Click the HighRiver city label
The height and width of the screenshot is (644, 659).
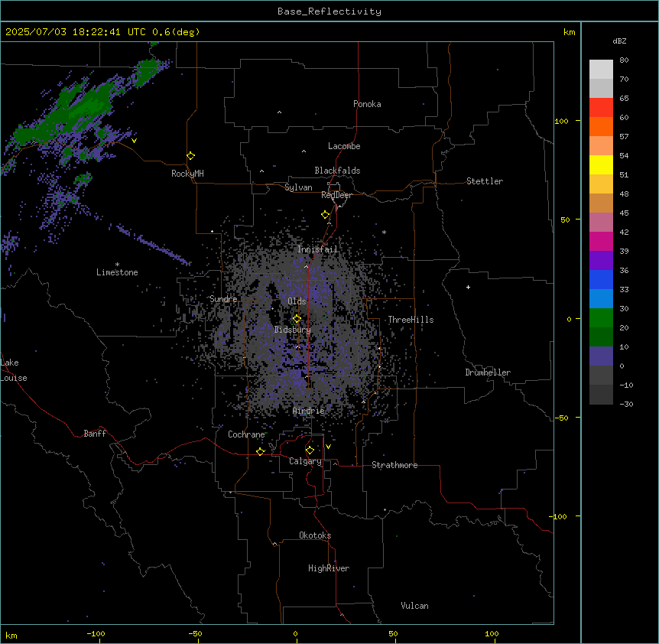tap(329, 568)
